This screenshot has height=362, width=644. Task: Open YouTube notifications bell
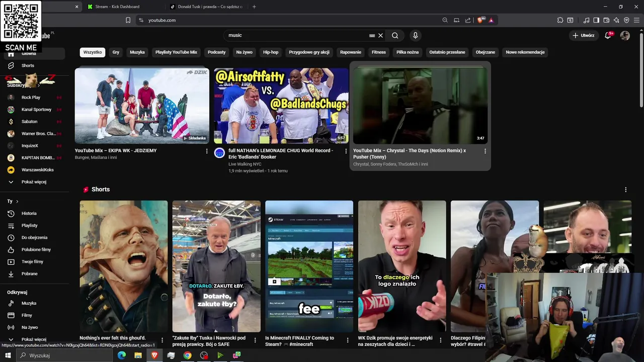pos(608,35)
